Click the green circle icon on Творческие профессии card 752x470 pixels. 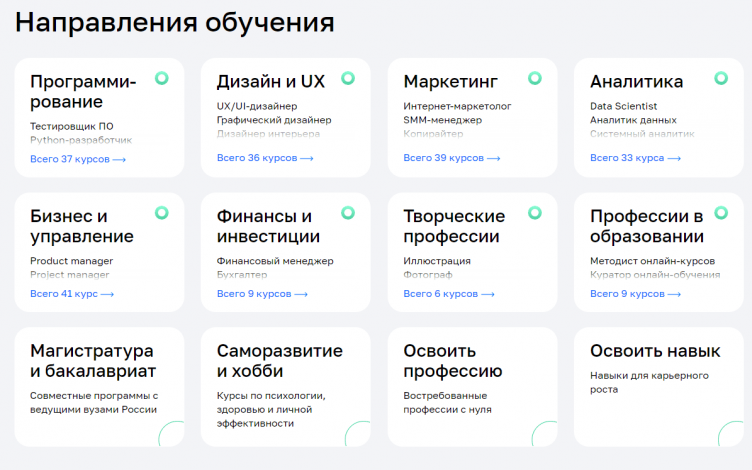pyautogui.click(x=535, y=213)
